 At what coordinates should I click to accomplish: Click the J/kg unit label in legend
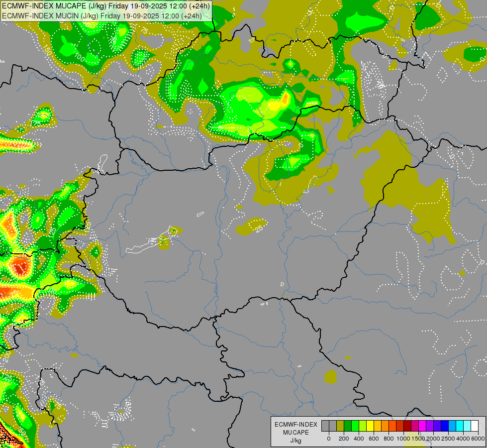coord(296,441)
